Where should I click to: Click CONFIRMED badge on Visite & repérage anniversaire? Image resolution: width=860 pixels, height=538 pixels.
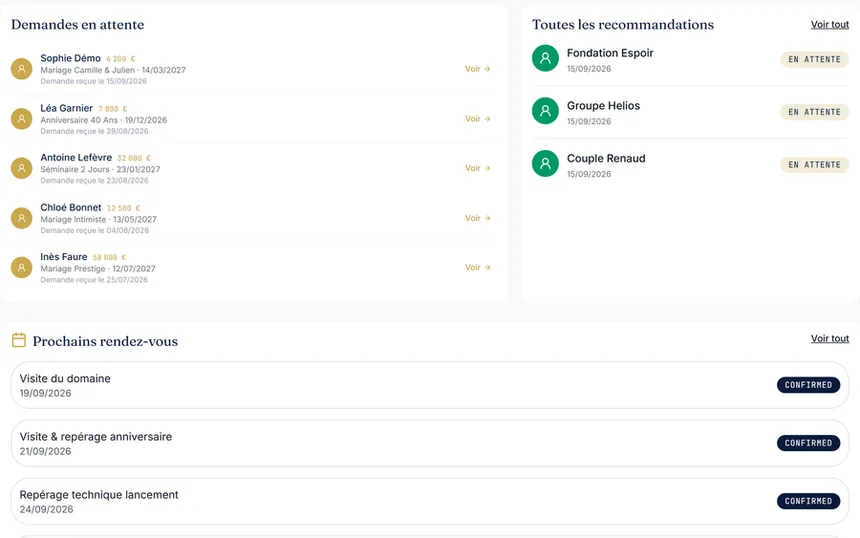(x=808, y=443)
